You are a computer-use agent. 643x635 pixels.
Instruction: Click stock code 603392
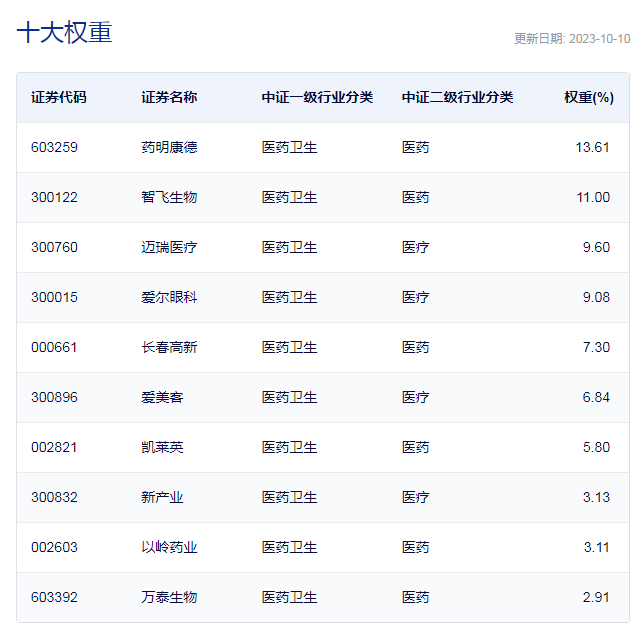pos(54,597)
